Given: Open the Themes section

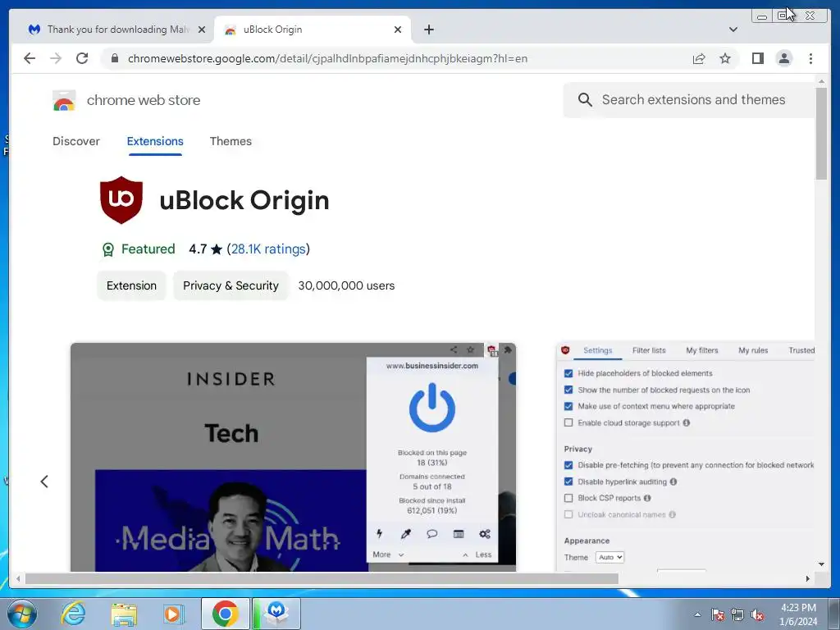Looking at the screenshot, I should coord(231,141).
